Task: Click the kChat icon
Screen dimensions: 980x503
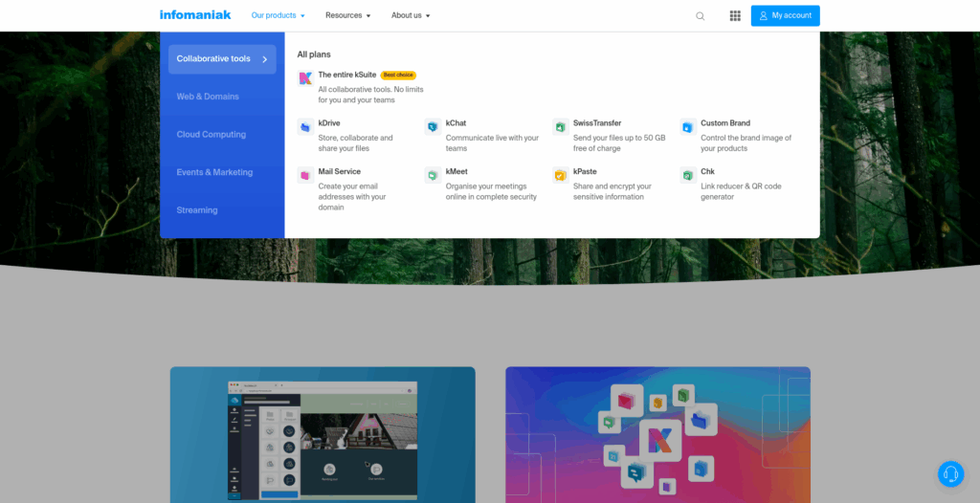Action: point(433,127)
